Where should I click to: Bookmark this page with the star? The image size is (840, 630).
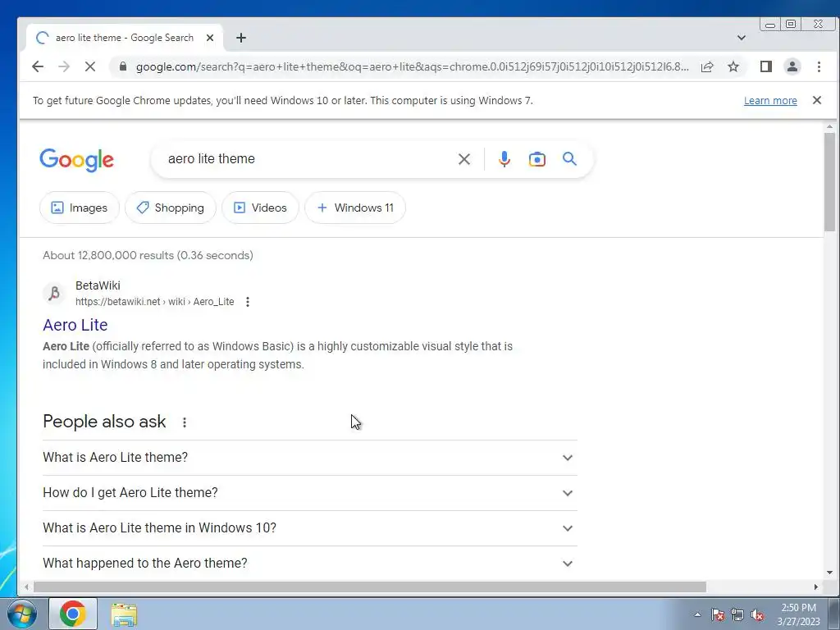point(733,66)
